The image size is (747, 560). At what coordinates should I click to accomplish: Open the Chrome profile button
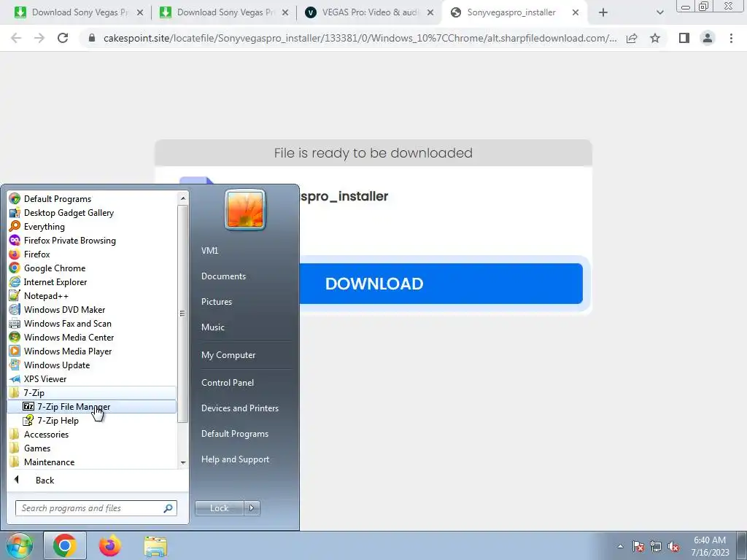click(x=708, y=38)
